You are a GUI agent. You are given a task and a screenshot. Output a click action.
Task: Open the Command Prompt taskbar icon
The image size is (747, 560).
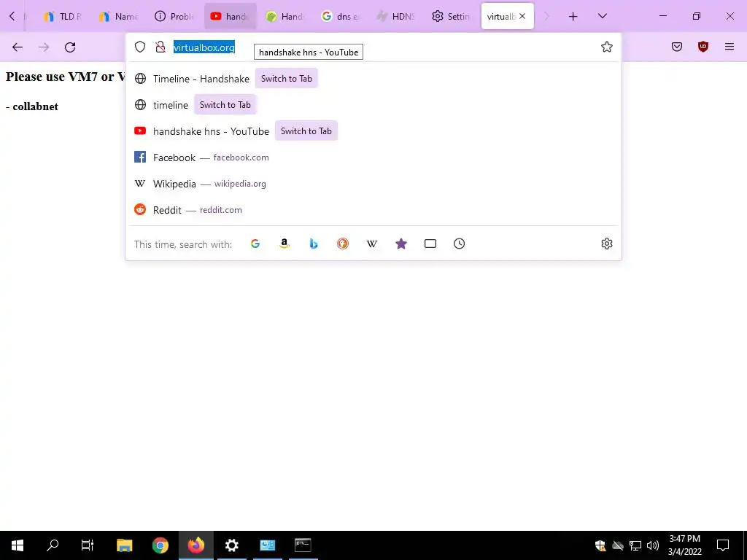[x=303, y=545]
